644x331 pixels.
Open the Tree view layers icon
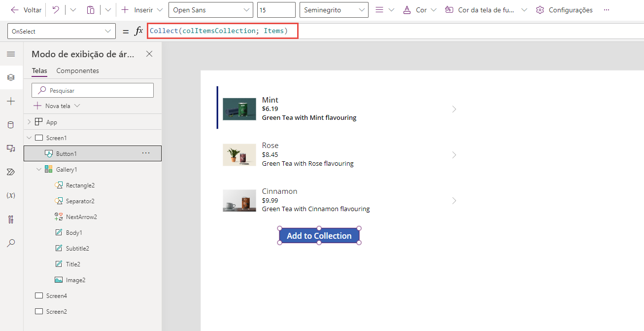click(11, 77)
